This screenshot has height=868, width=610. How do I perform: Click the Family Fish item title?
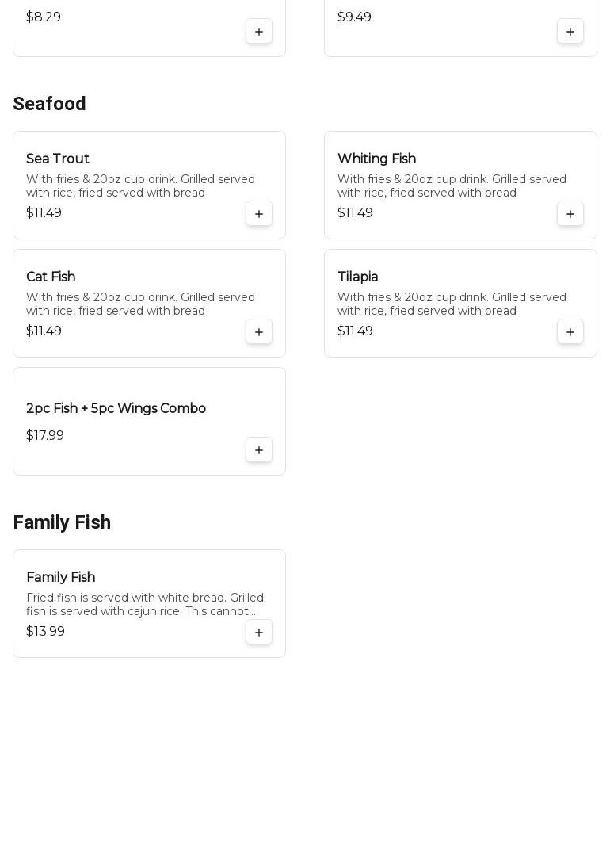(x=60, y=578)
